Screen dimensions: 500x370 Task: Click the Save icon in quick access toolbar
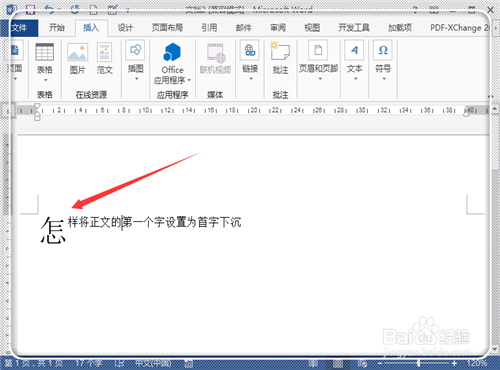click(31, 9)
